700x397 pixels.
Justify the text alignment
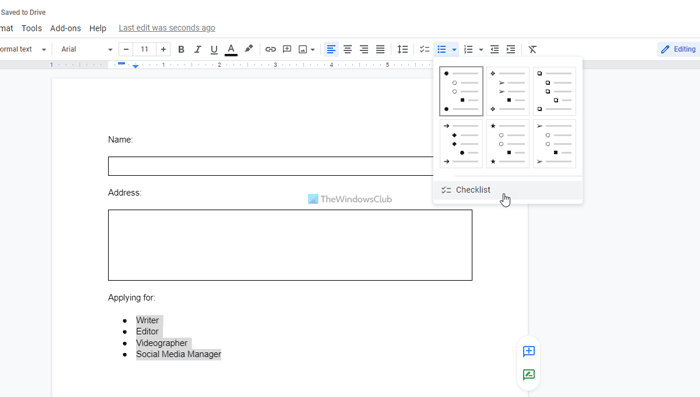tap(380, 50)
